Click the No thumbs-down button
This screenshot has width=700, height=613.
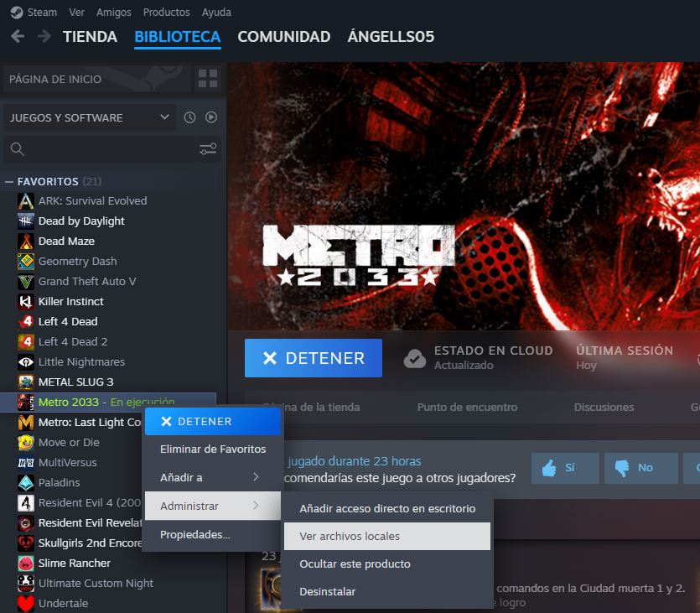click(x=641, y=468)
